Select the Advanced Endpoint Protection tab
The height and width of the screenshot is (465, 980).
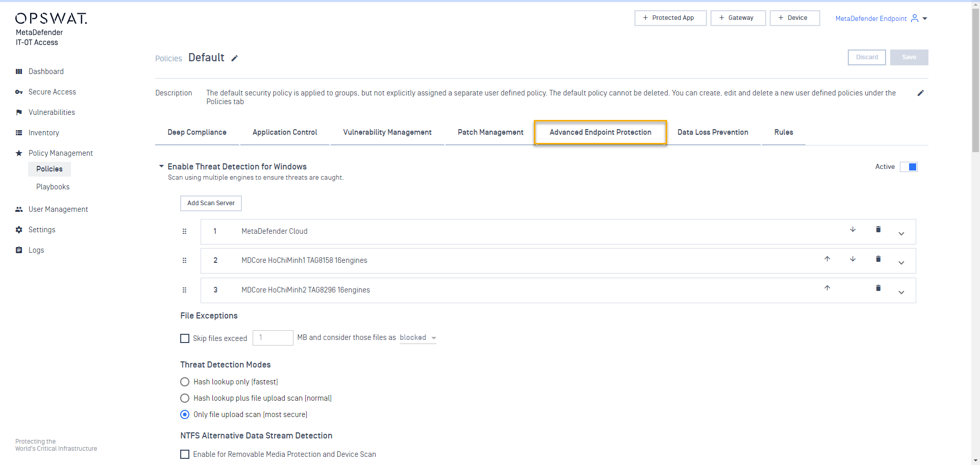click(x=600, y=132)
